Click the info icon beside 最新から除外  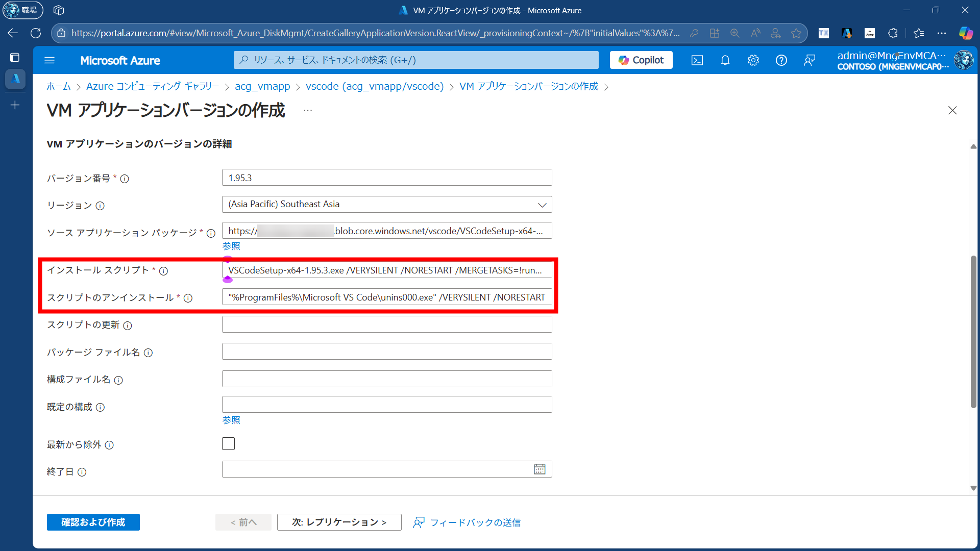click(x=109, y=445)
